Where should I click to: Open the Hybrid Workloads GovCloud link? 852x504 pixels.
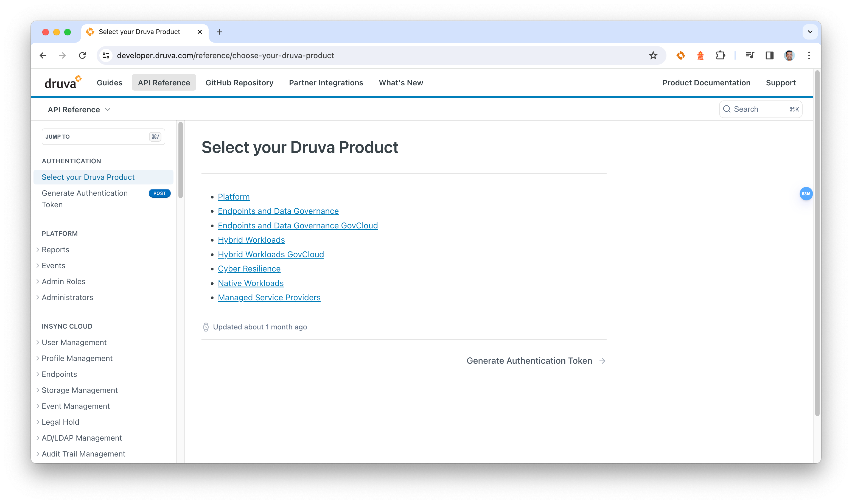[271, 254]
